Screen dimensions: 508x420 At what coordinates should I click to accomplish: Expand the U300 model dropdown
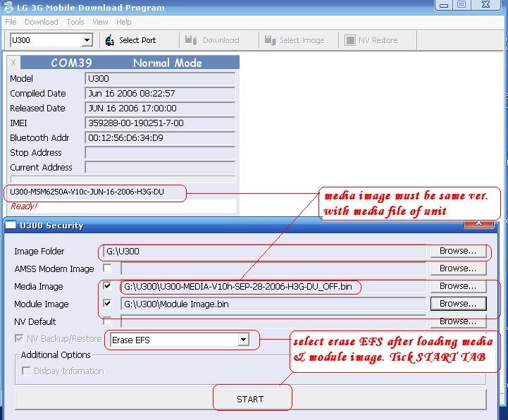pyautogui.click(x=87, y=40)
